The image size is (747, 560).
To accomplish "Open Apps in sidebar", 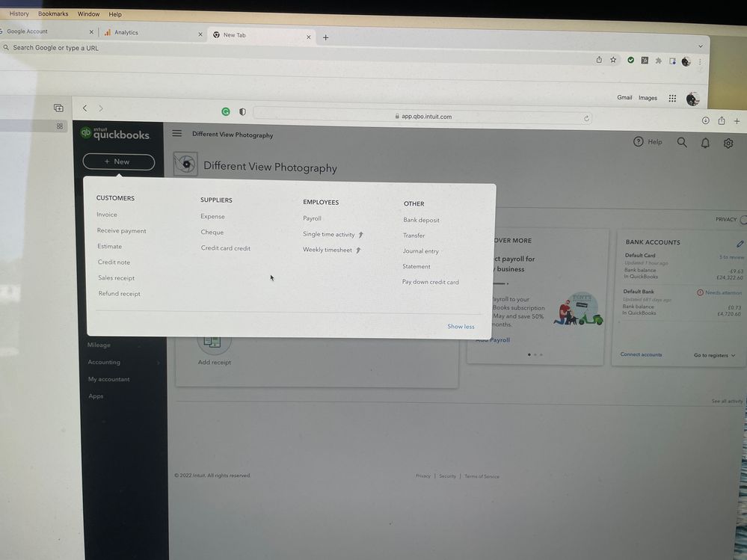I will click(96, 396).
